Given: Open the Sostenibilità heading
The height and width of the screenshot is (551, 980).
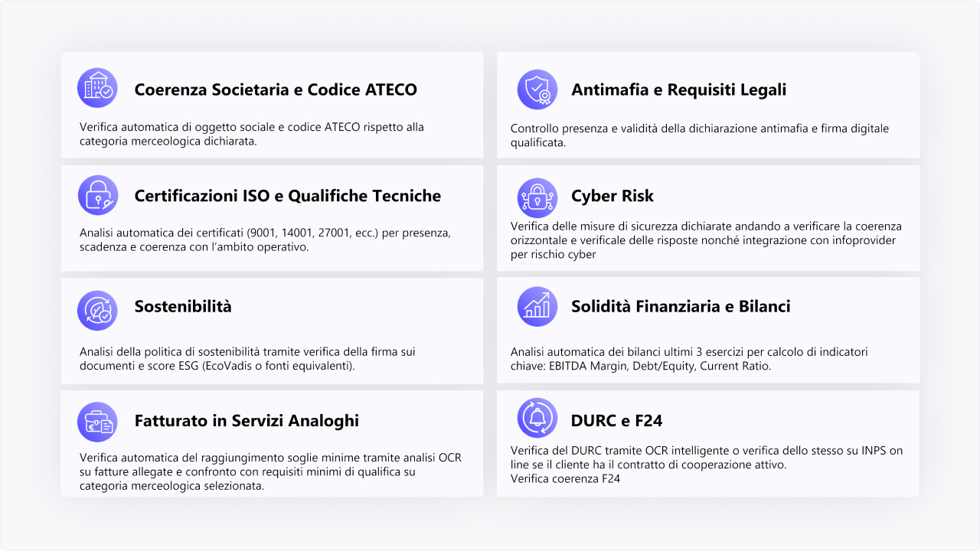Looking at the screenshot, I should click(183, 307).
